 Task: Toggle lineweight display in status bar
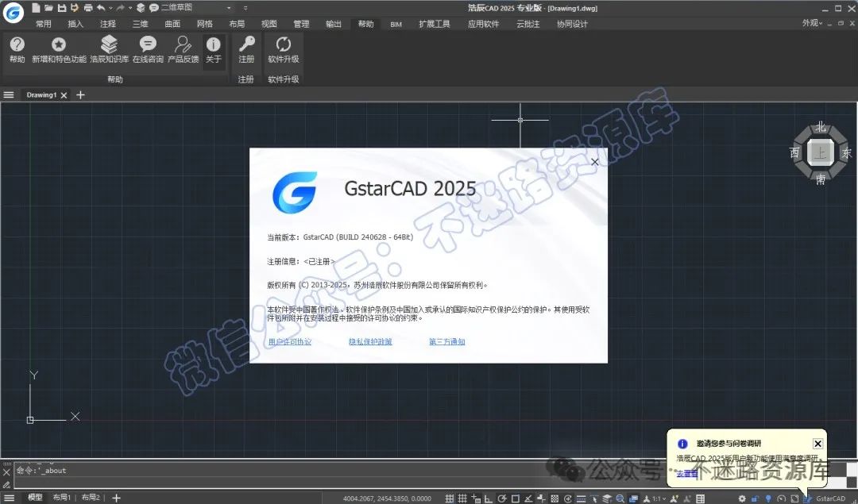pos(581,498)
